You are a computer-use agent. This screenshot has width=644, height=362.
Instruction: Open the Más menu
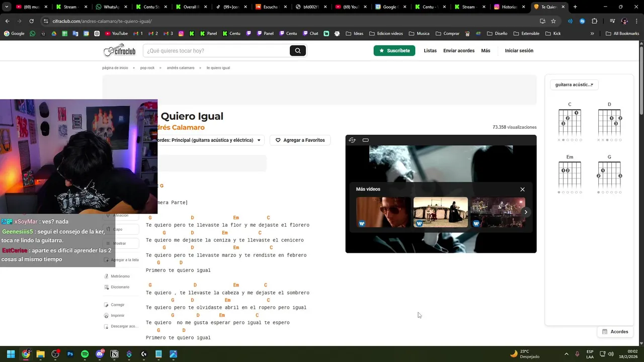pyautogui.click(x=486, y=51)
